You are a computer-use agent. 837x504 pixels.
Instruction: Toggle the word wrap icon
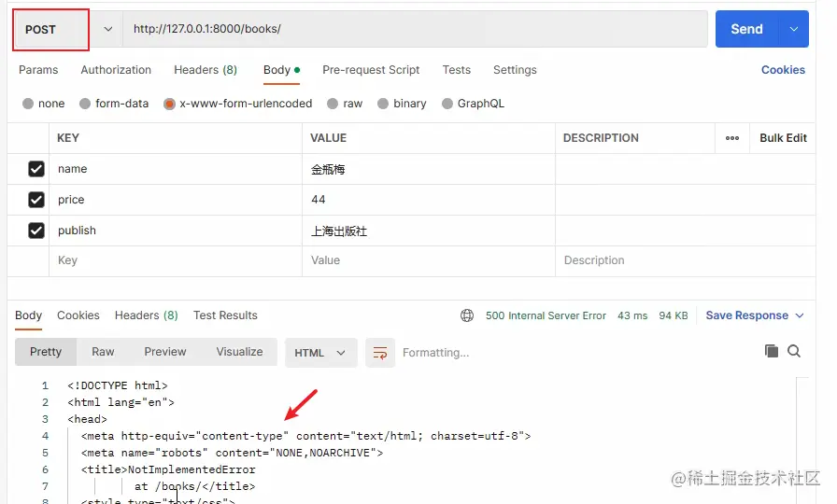380,353
